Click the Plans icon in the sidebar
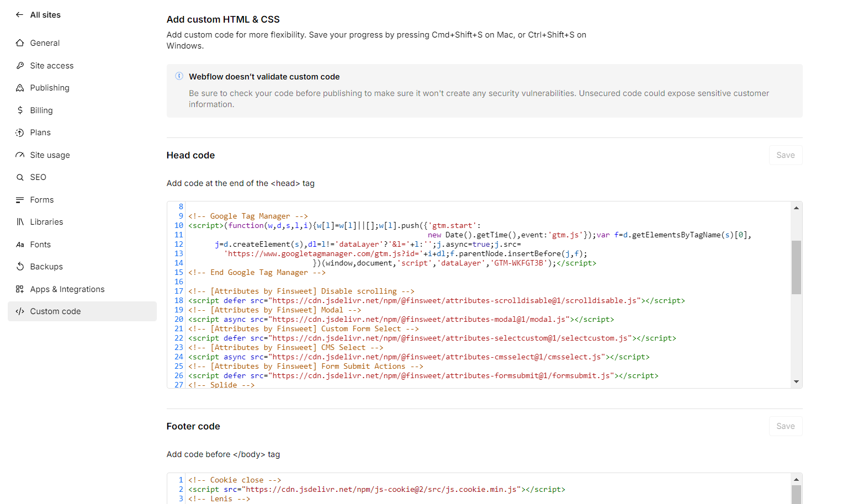This screenshot has width=853, height=504. (x=20, y=132)
